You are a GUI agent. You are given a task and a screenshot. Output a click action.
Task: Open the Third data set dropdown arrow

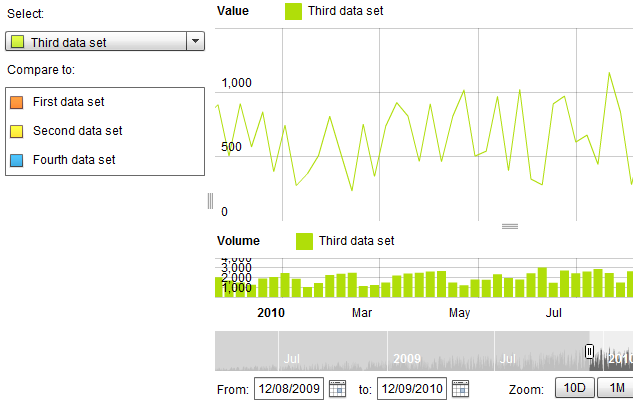click(x=196, y=41)
